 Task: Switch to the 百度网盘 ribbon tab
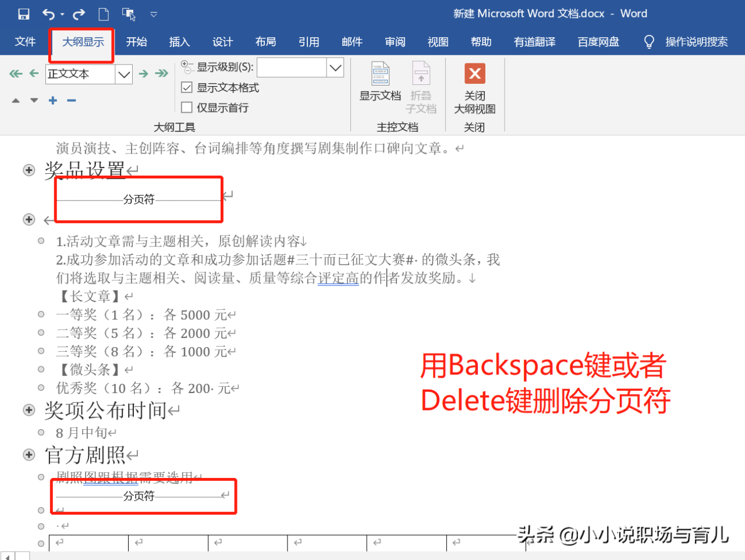pyautogui.click(x=598, y=42)
